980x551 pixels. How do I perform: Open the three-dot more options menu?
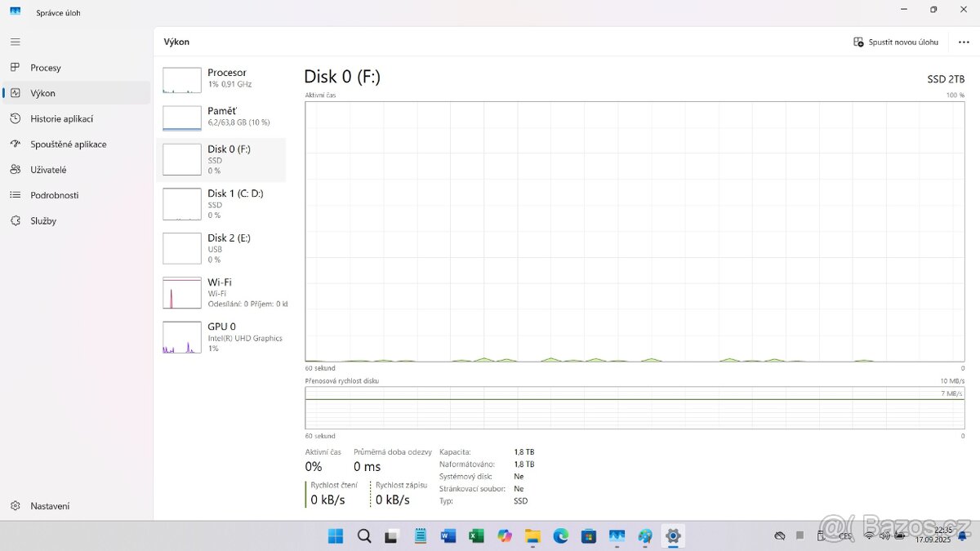pos(964,42)
